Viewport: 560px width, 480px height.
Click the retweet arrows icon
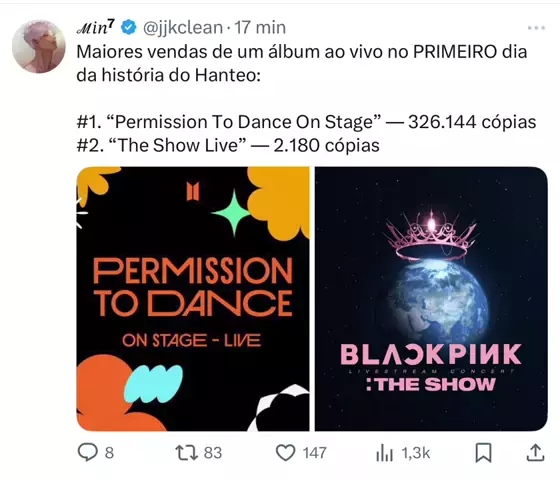(186, 452)
